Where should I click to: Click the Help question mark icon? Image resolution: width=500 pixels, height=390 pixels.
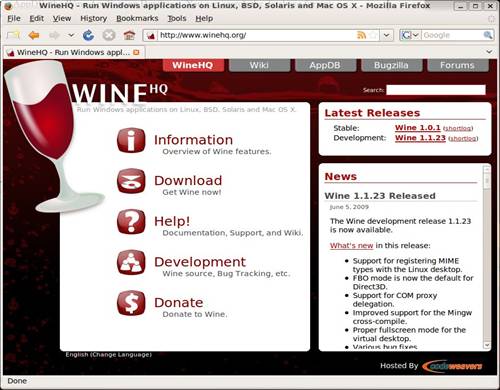click(x=131, y=222)
